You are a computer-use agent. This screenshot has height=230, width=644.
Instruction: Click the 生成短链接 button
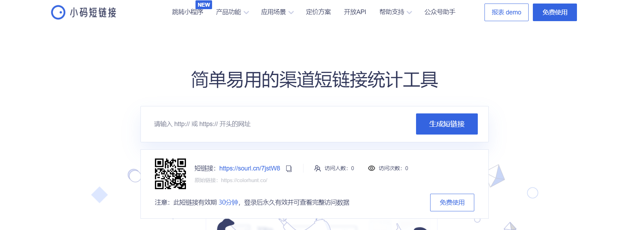pos(447,124)
